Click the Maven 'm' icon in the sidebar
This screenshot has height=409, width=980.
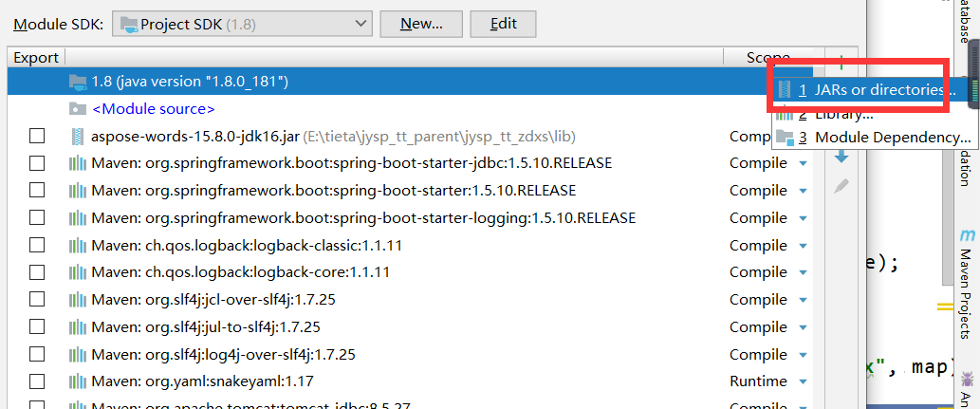968,235
